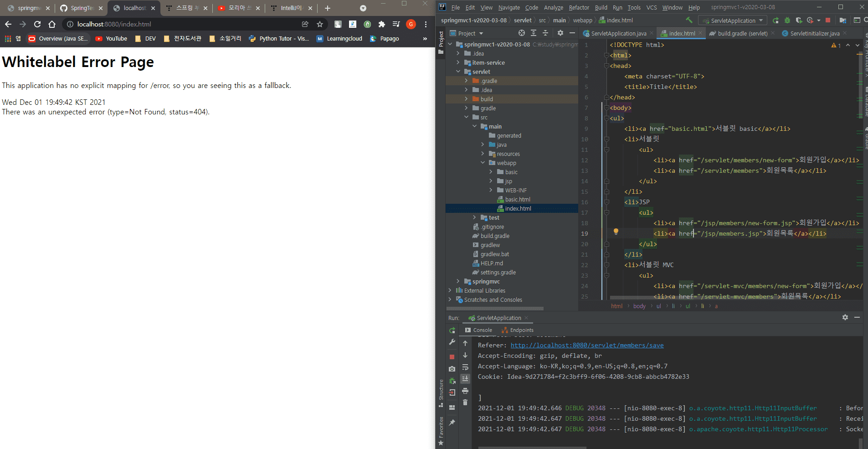This screenshot has width=868, height=449.
Task: Toggle scroll to end in console
Action: (465, 379)
